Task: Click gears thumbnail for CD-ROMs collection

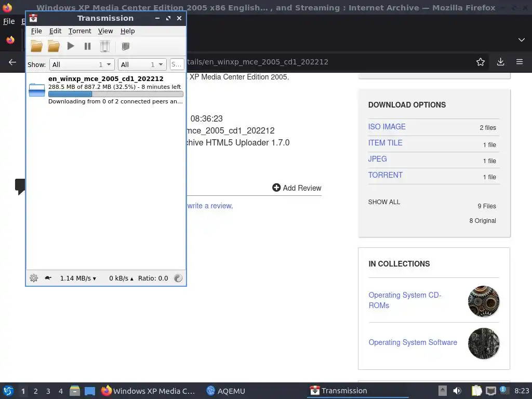Action: click(x=484, y=301)
